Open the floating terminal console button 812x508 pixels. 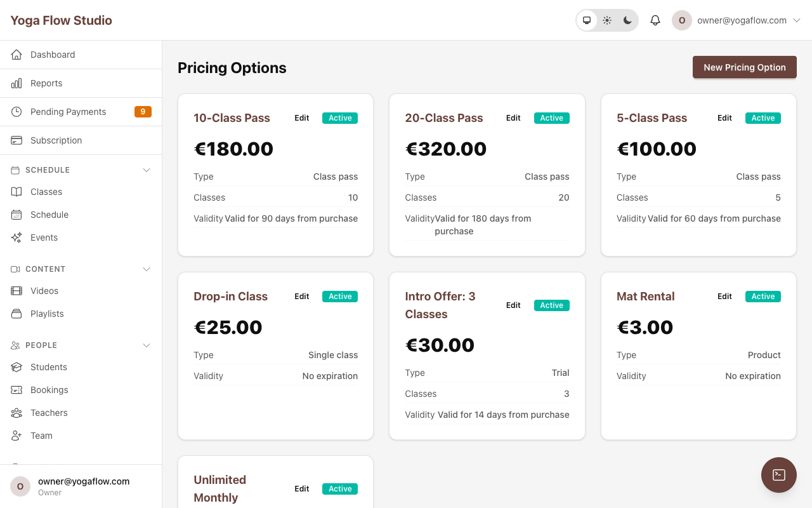[779, 475]
